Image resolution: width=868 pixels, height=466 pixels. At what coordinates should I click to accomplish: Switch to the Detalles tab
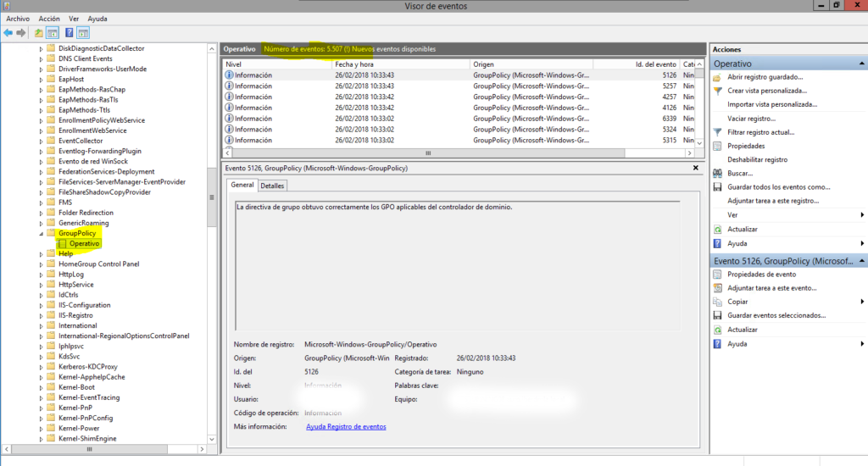click(272, 186)
